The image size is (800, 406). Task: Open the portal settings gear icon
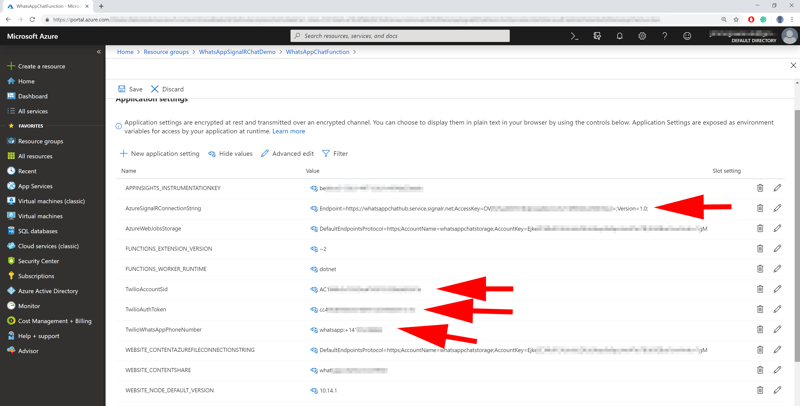pyautogui.click(x=642, y=36)
